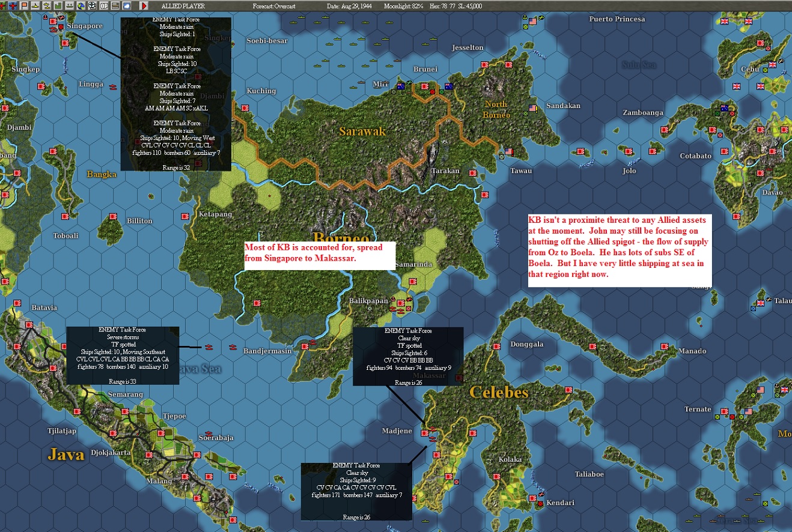Select the US flag base icon at Tawau

509,151
